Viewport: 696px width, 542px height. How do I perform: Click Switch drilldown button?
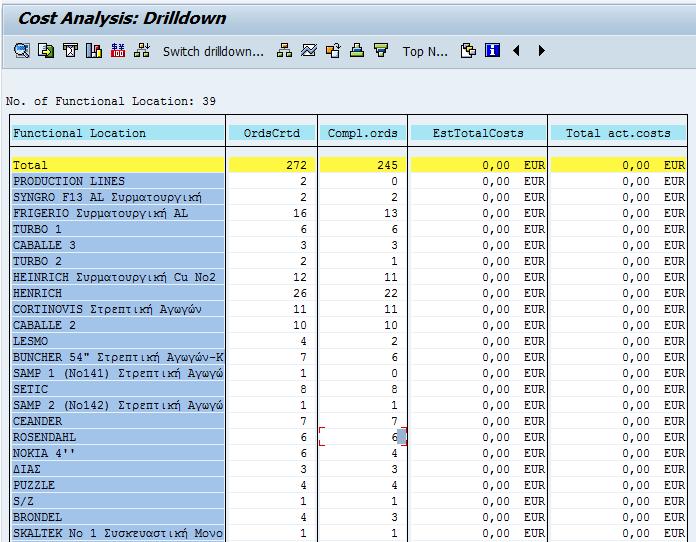pos(213,51)
